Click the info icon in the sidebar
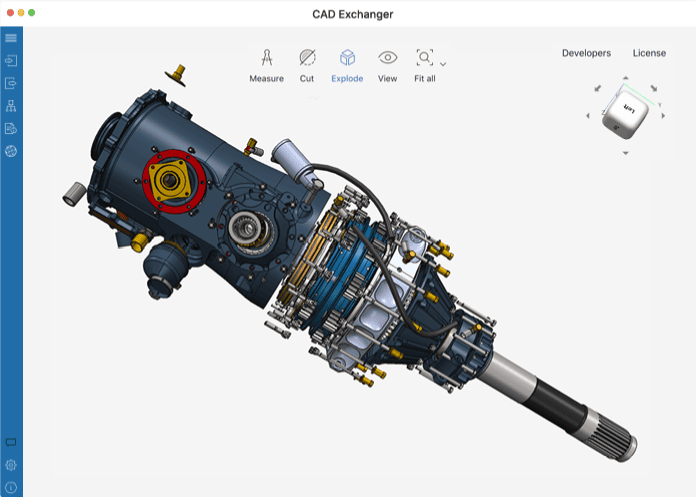Viewport: 696px width, 497px height. (x=11, y=487)
